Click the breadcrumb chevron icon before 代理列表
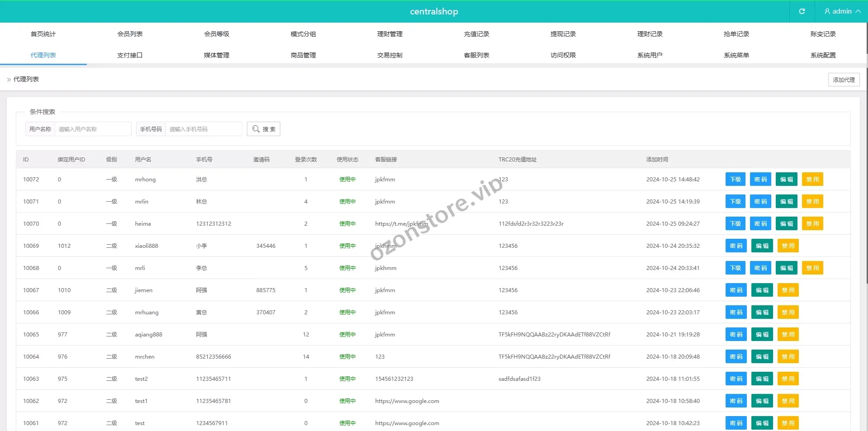 [9, 80]
